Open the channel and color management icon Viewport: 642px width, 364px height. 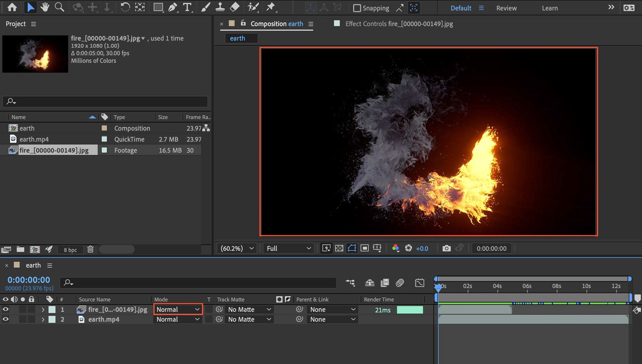click(396, 248)
